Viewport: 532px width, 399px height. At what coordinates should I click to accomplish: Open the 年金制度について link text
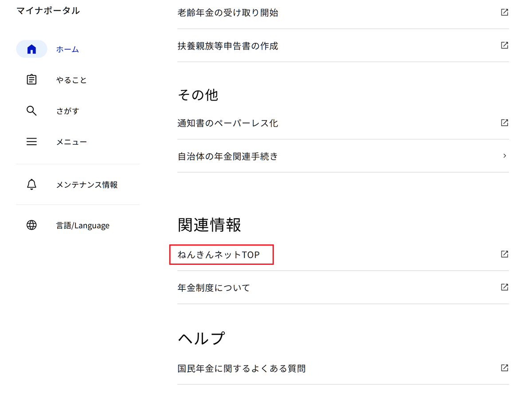214,288
